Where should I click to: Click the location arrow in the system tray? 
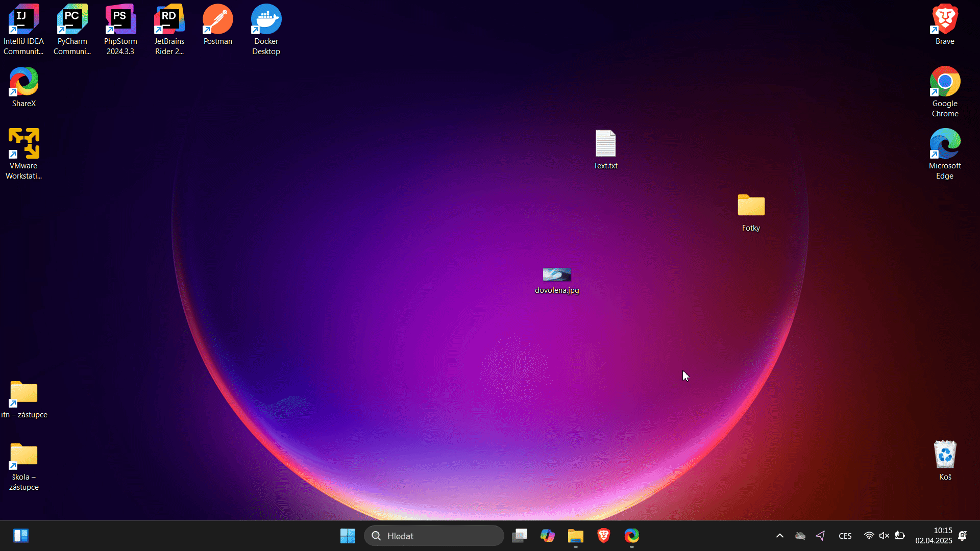[x=820, y=536]
